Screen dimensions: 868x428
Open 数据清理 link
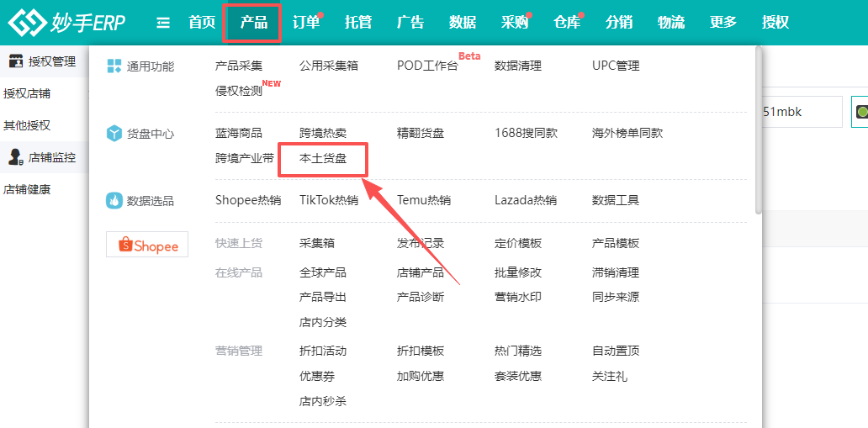tap(518, 66)
